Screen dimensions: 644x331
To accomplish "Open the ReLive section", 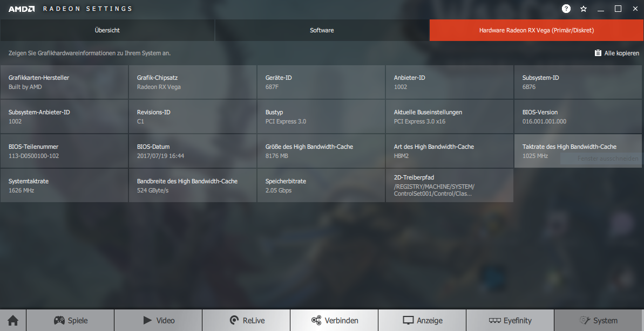I will click(246, 320).
